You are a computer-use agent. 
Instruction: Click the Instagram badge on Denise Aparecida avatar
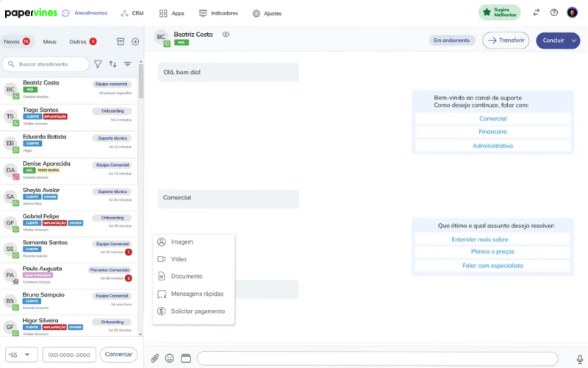pyautogui.click(x=15, y=177)
